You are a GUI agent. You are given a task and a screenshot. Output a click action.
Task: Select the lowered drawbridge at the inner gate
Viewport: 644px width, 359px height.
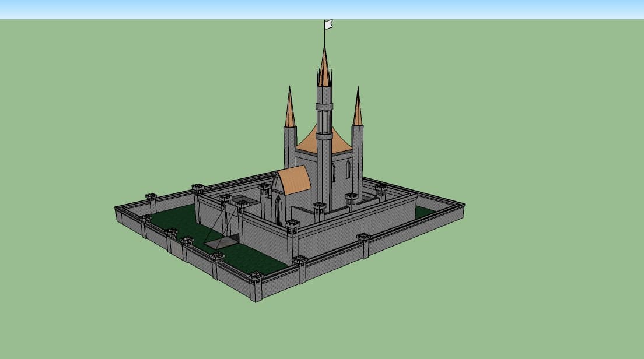(x=222, y=244)
